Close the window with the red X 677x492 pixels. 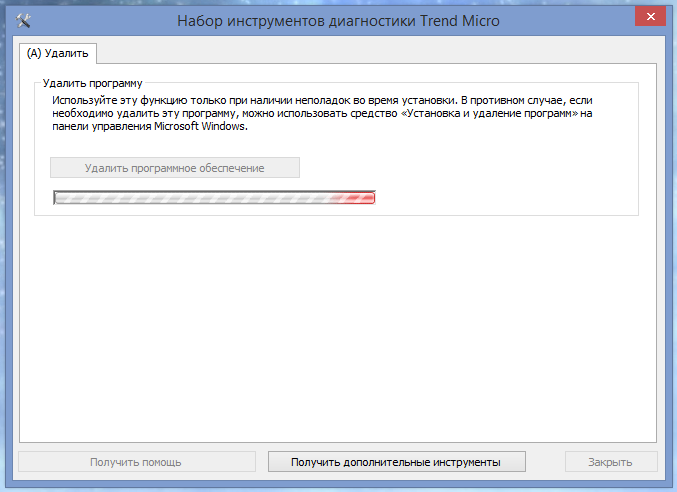[650, 16]
